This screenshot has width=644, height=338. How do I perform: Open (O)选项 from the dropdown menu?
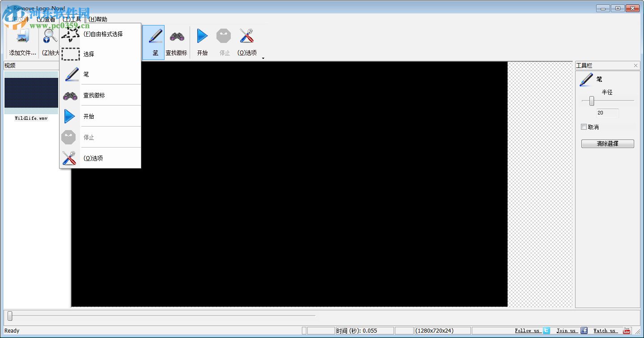click(x=100, y=158)
